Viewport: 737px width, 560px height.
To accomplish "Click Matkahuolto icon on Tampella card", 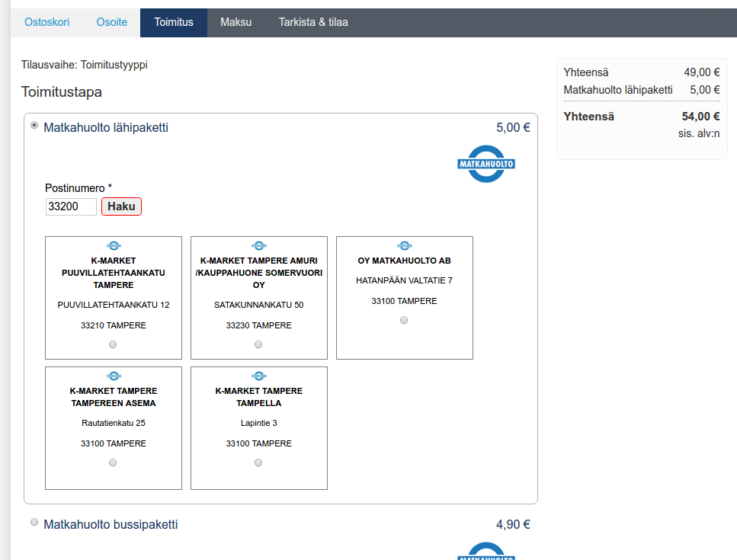I will tap(259, 376).
